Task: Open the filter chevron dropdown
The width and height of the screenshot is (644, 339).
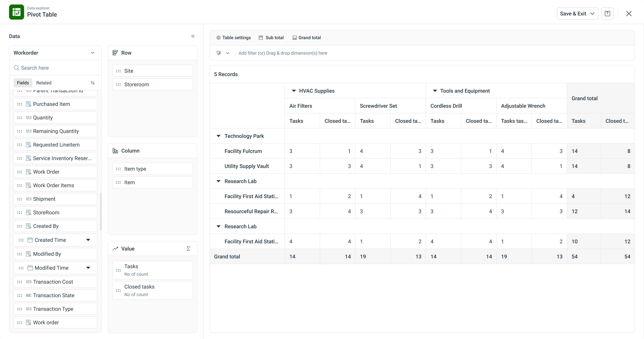Action: pos(227,53)
